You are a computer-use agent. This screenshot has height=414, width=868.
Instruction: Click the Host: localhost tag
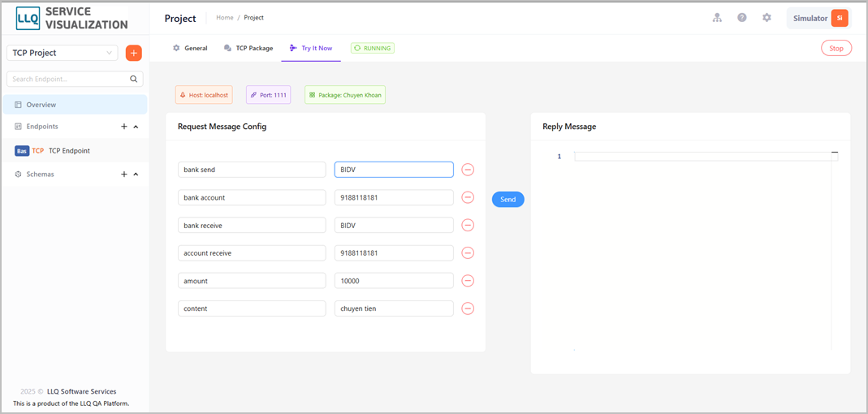[204, 95]
